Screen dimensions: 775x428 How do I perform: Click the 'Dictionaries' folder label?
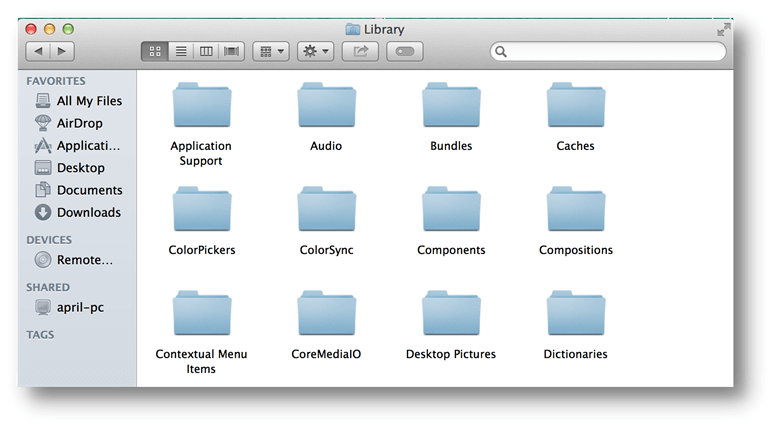[575, 354]
